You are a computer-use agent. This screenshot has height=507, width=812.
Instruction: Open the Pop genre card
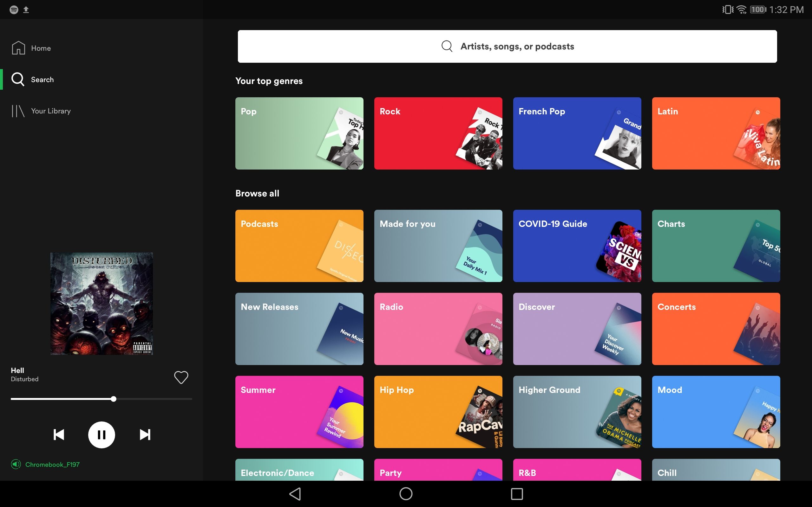pos(299,133)
